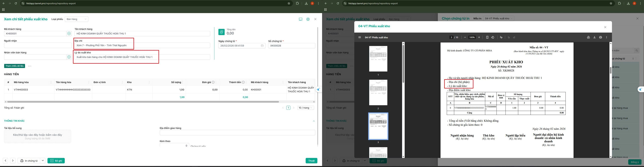
Task: Open settings gear in voucher detail header
Action: click(308, 19)
